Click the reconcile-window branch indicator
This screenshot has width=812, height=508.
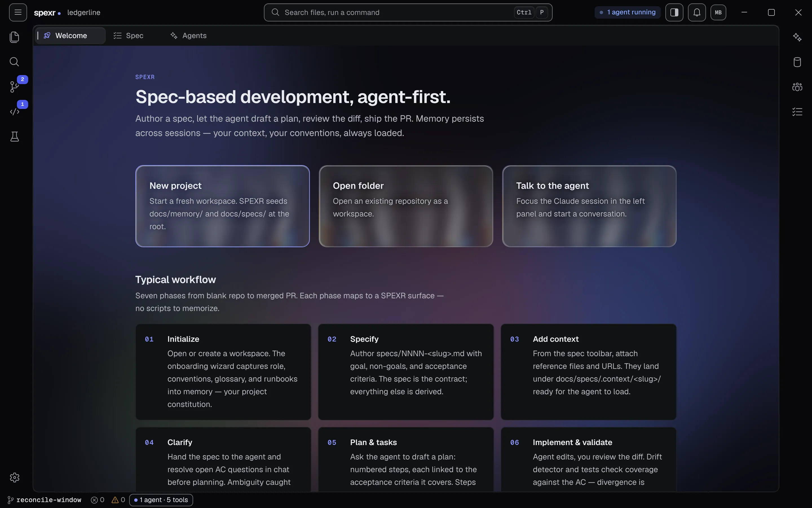pos(44,500)
